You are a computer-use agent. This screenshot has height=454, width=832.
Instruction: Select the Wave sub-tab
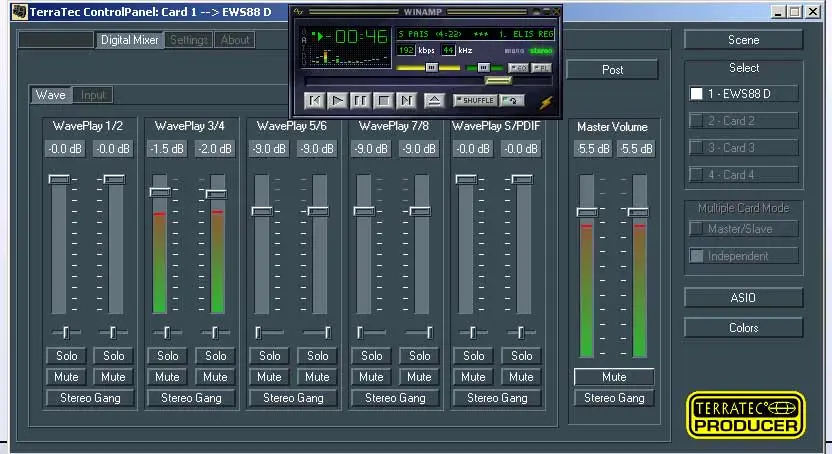click(x=50, y=95)
